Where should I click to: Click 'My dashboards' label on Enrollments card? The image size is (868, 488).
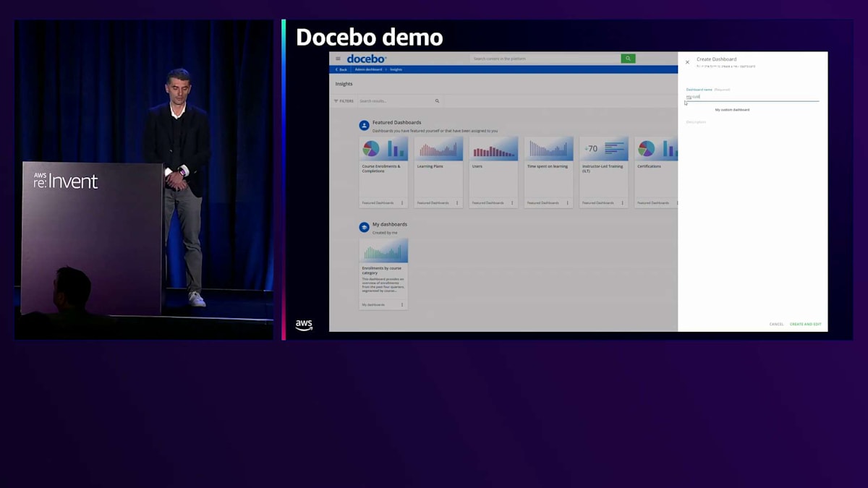point(373,305)
